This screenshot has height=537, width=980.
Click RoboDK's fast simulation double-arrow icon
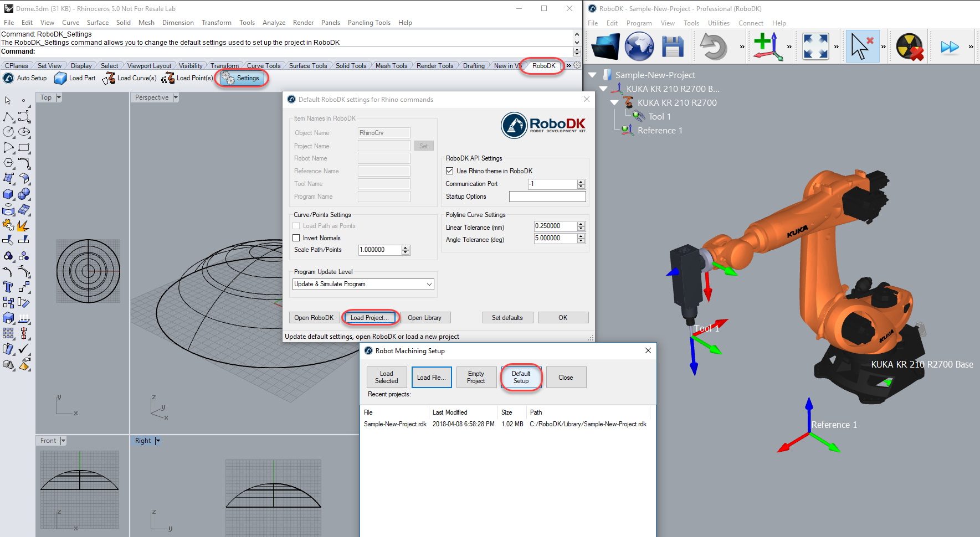click(x=950, y=47)
